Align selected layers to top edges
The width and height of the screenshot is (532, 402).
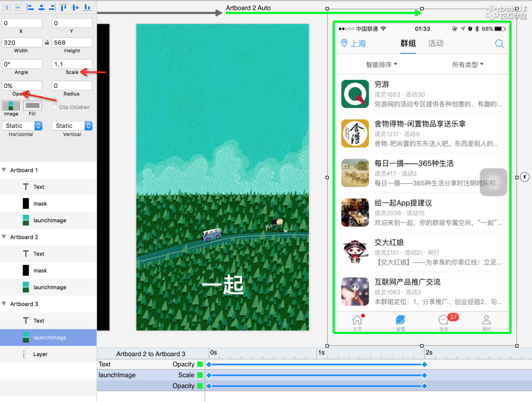pyautogui.click(x=64, y=7)
